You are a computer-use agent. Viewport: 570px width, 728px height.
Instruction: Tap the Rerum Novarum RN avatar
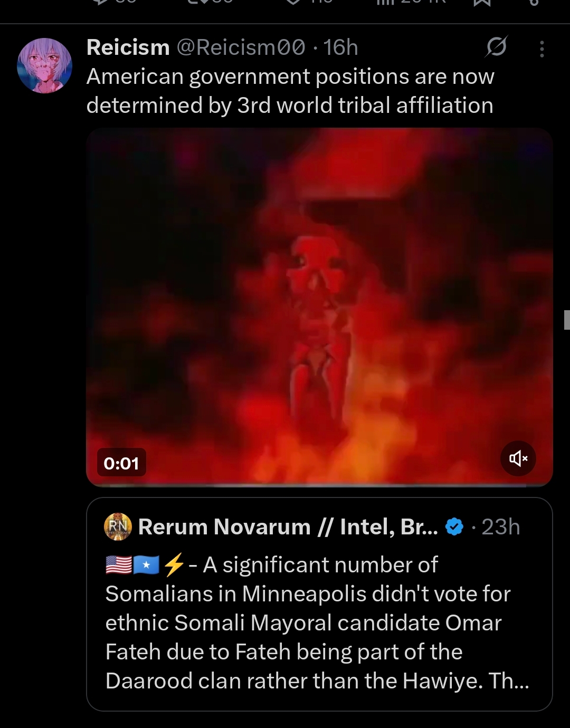point(118,526)
